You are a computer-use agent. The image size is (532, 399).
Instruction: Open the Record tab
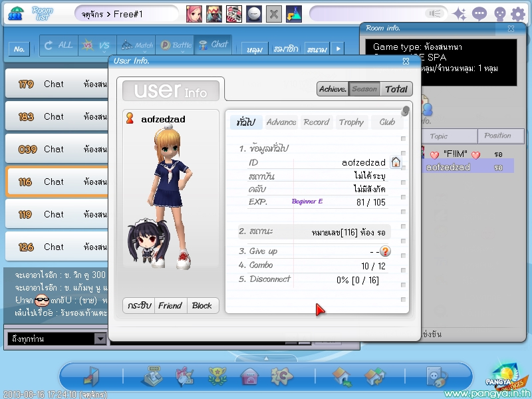[317, 122]
